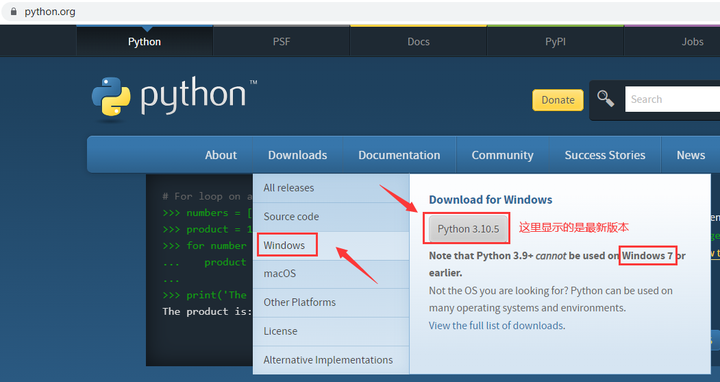Select macOS in Downloads submenu

(331, 274)
